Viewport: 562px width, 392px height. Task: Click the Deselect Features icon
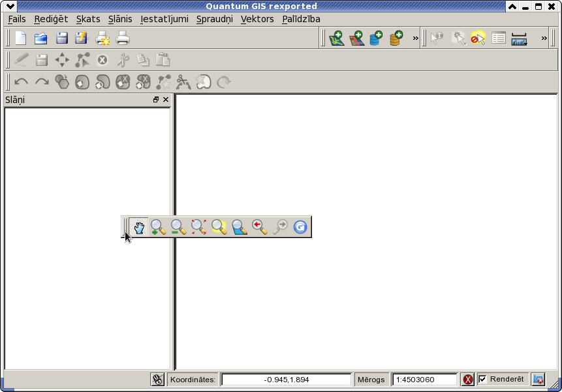pyautogui.click(x=478, y=38)
